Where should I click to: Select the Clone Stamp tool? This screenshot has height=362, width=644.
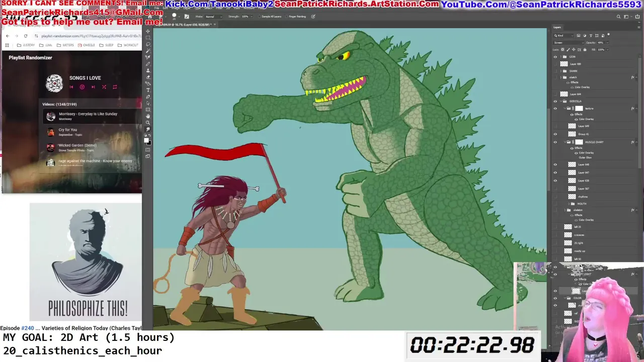click(x=148, y=70)
